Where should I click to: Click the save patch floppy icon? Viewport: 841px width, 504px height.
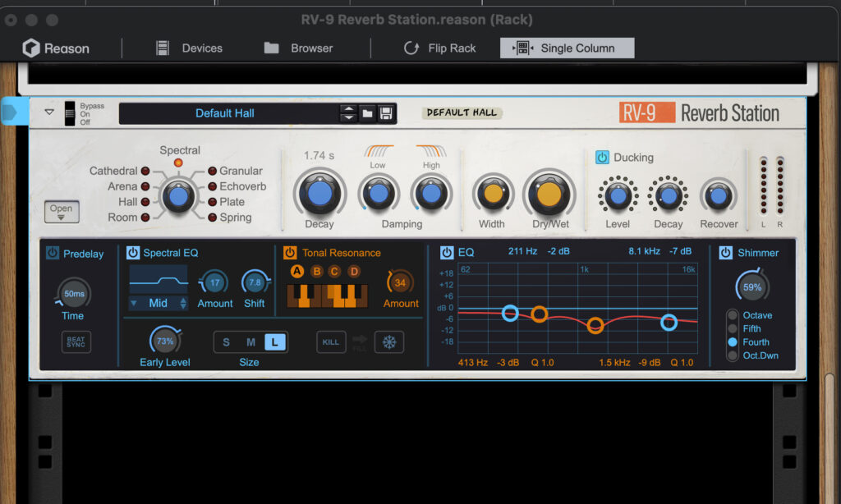click(386, 113)
